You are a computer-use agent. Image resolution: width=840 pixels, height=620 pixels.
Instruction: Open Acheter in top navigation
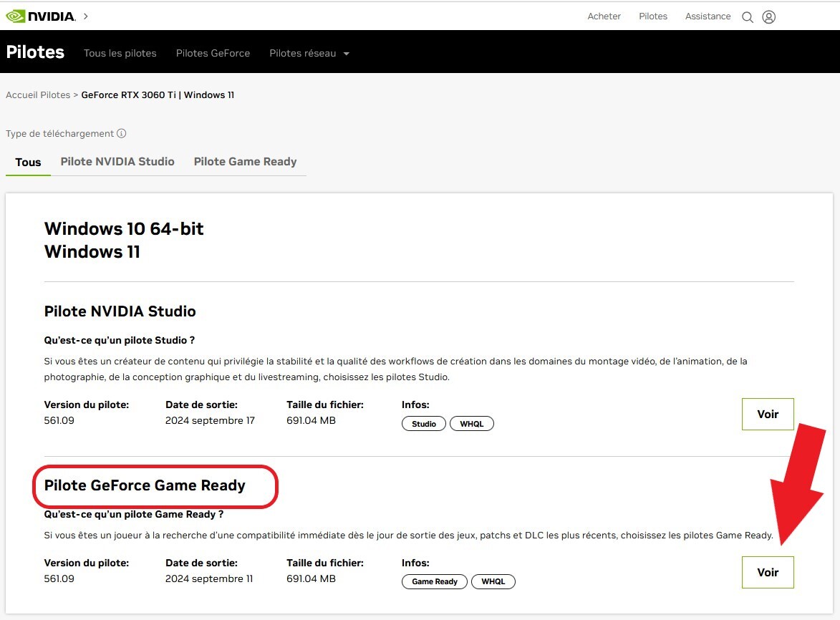coord(604,16)
